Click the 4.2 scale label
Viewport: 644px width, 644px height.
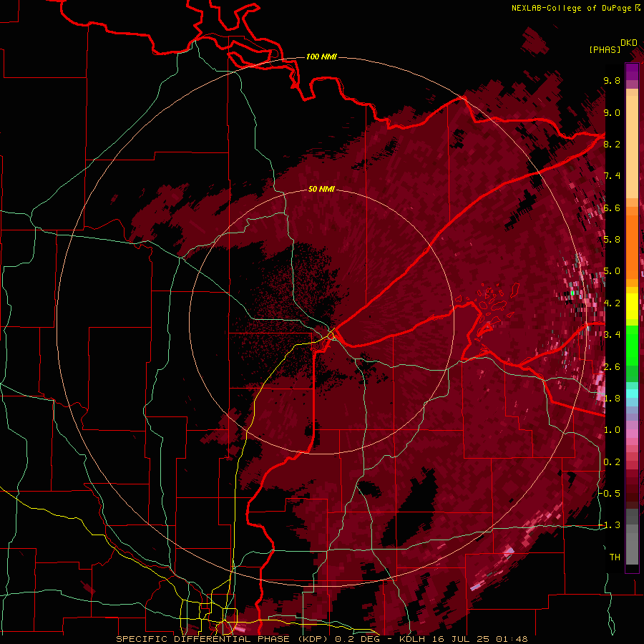click(612, 303)
